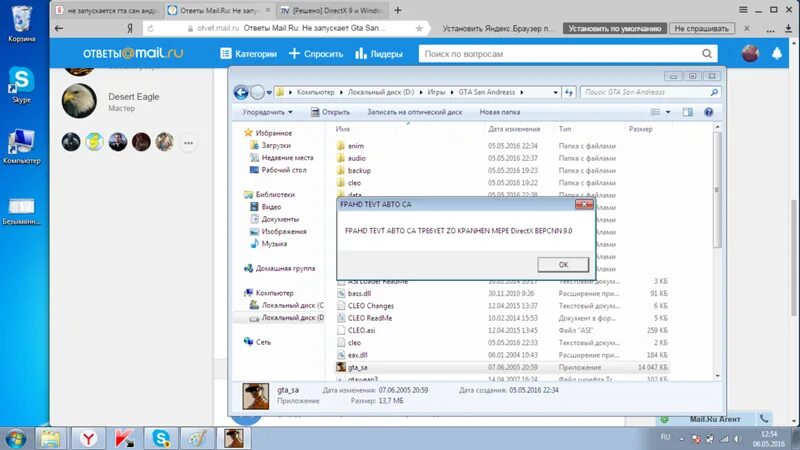
Task: Open Yandex browser in taskbar
Action: click(x=88, y=438)
